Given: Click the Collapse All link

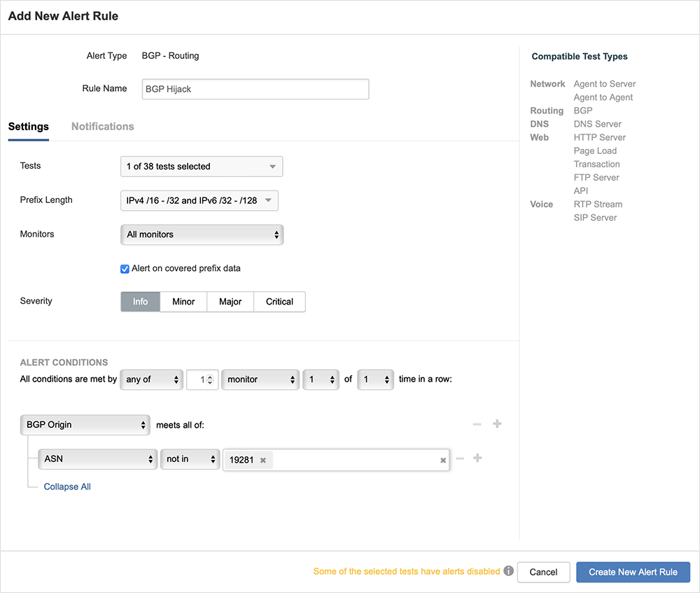Looking at the screenshot, I should [x=66, y=487].
